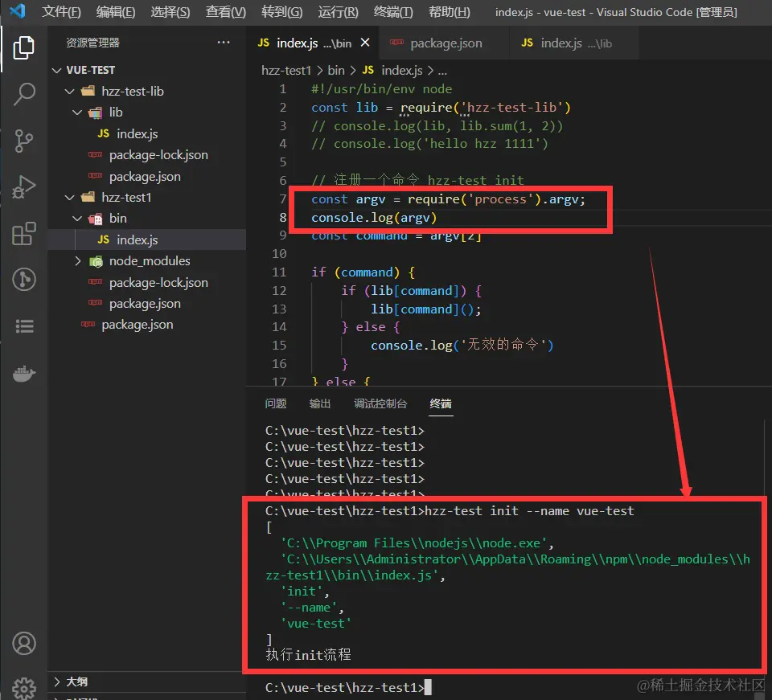
Task: Place cursor on console.log('无效的命令') line
Action: (462, 345)
